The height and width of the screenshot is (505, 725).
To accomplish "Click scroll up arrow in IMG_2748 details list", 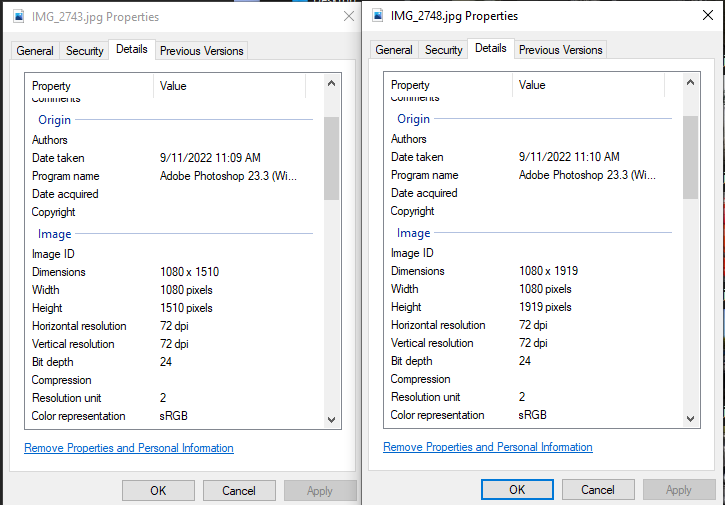I will click(690, 83).
